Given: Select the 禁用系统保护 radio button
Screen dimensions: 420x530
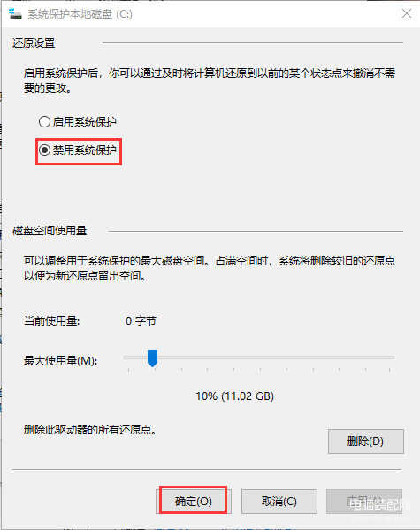Looking at the screenshot, I should coord(44,150).
